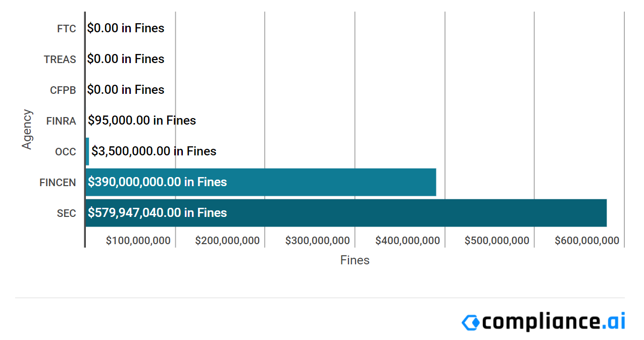Click the OCC agency label
Screen dimensions: 644x340
click(x=66, y=152)
